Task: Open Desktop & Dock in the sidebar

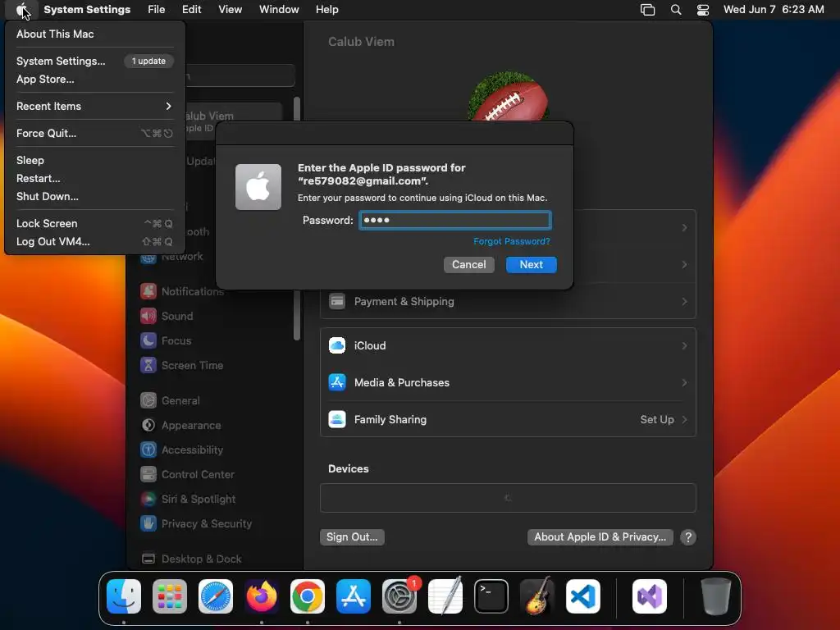Action: 191,559
